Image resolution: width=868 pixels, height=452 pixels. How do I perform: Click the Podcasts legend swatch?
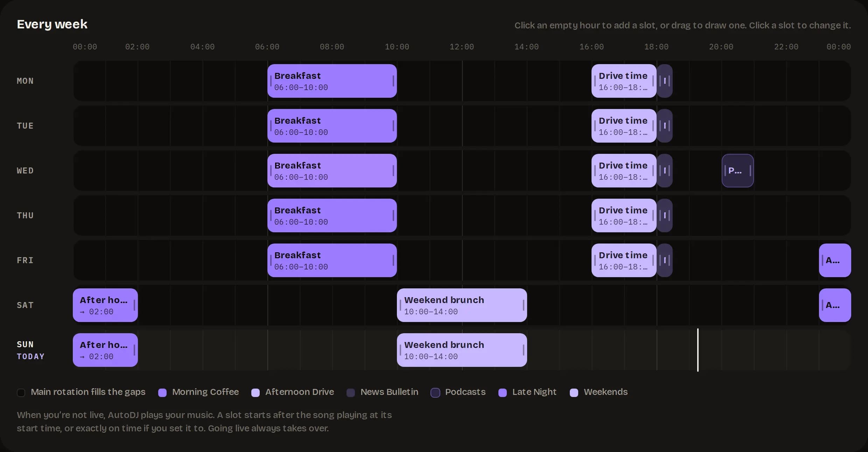click(x=435, y=392)
